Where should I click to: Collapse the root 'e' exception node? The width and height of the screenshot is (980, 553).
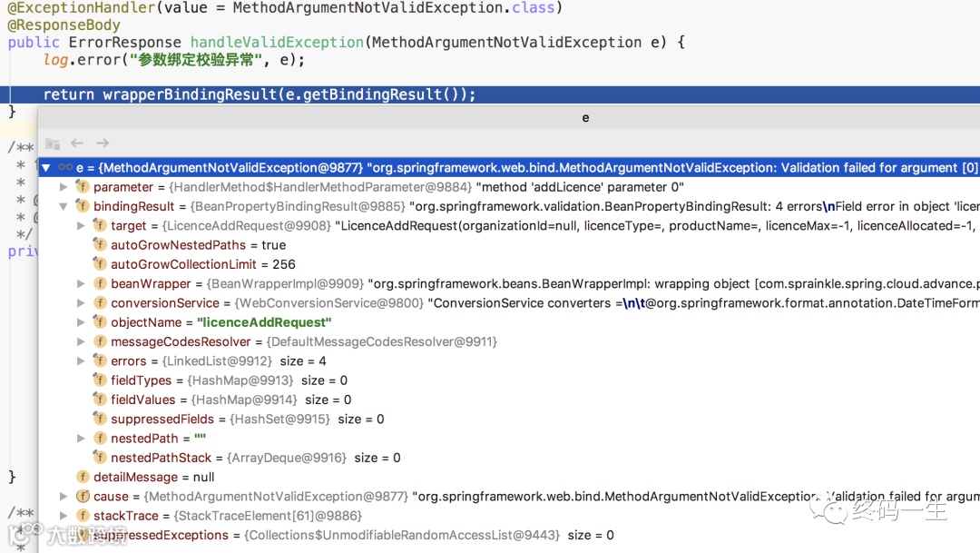click(45, 168)
